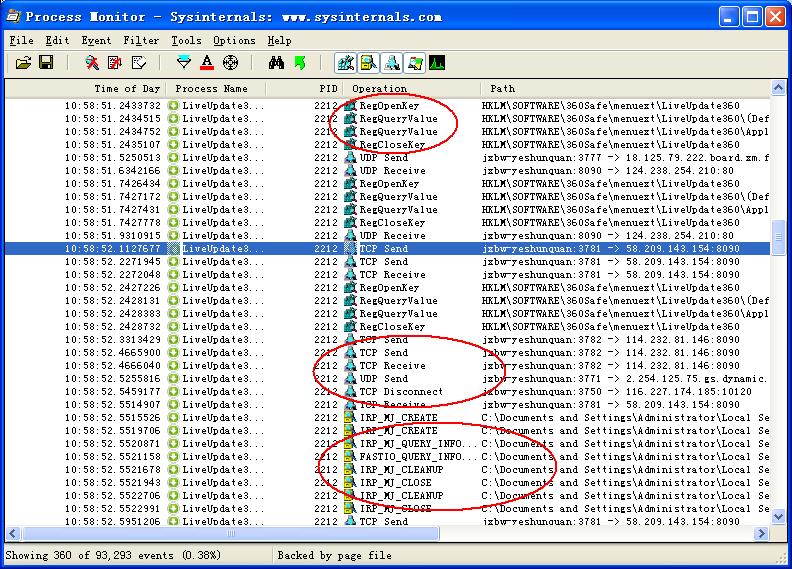The width and height of the screenshot is (792, 569).
Task: Open the Highlight icon with red underline
Action: tap(207, 63)
